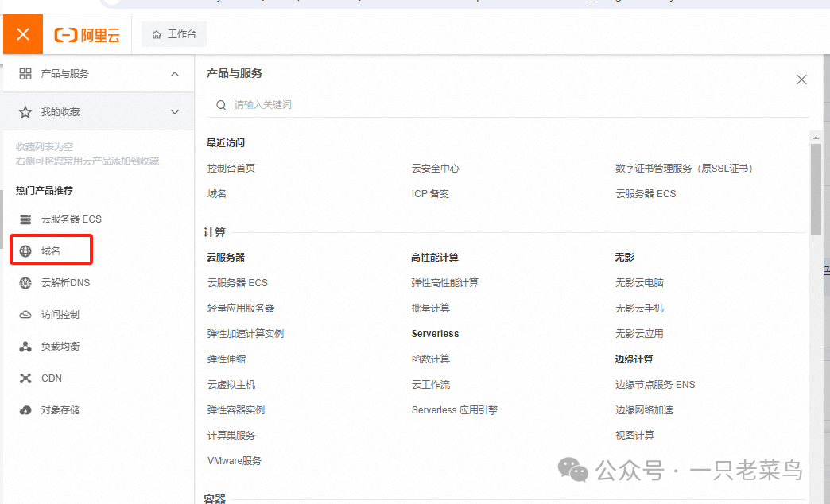
Task: Open 批量计算 product
Action: (431, 308)
